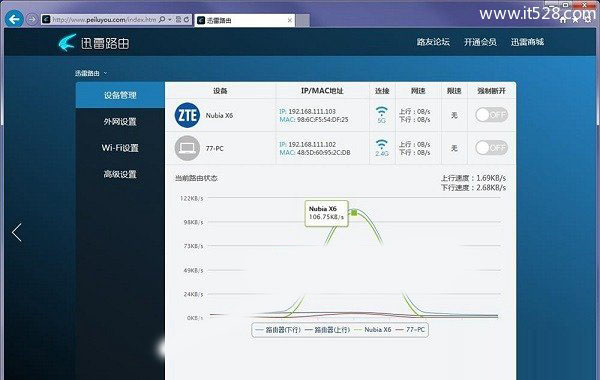Open the blank new tab button
The height and width of the screenshot is (380, 600).
pos(303,20)
